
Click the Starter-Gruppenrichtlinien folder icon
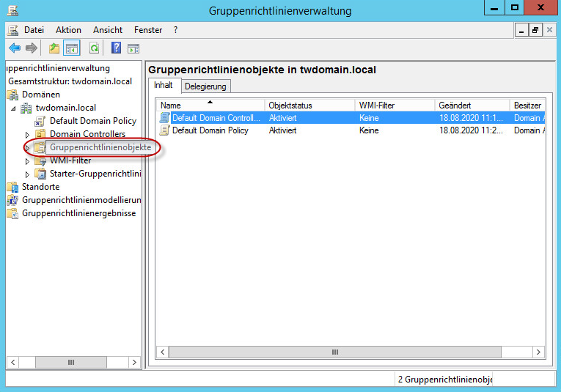click(x=40, y=174)
